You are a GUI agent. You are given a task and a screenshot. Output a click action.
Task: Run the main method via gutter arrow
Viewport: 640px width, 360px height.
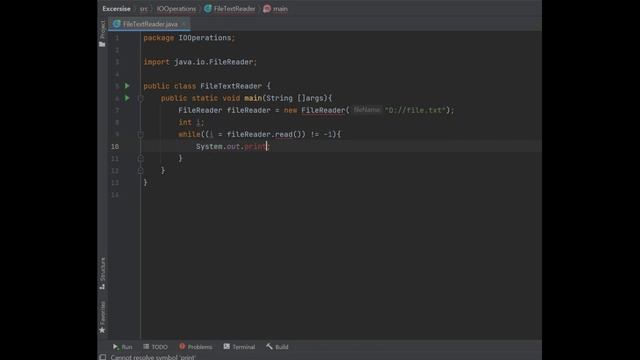(x=127, y=98)
